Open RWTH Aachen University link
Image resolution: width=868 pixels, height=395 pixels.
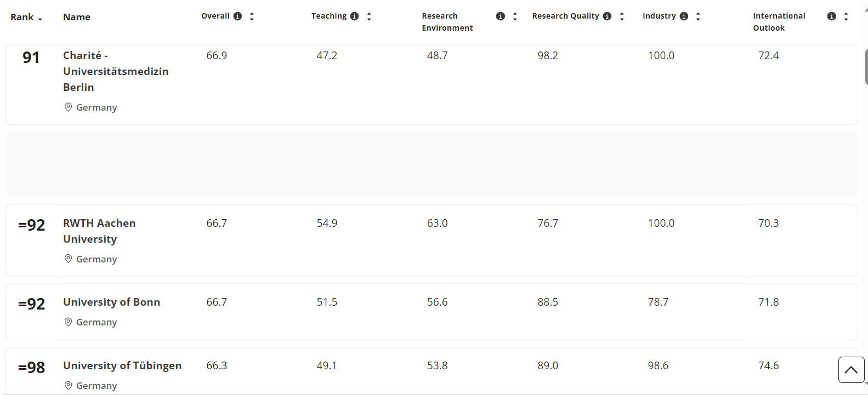99,231
